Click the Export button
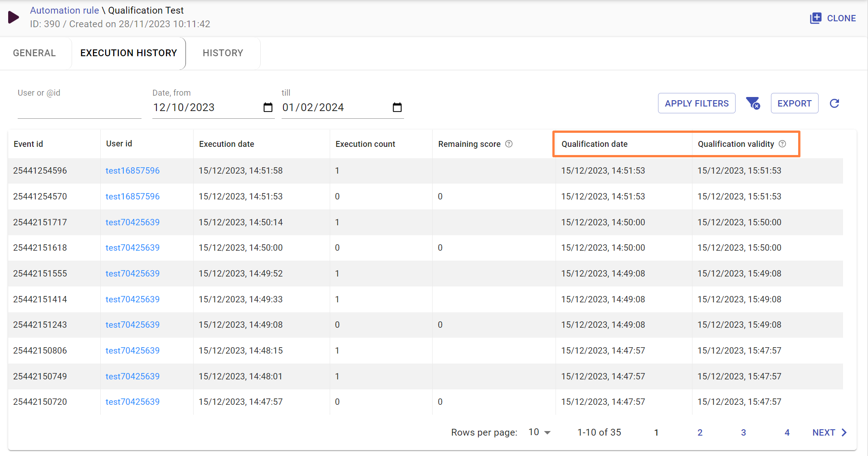Screen dimensions: 868x456 point(794,103)
